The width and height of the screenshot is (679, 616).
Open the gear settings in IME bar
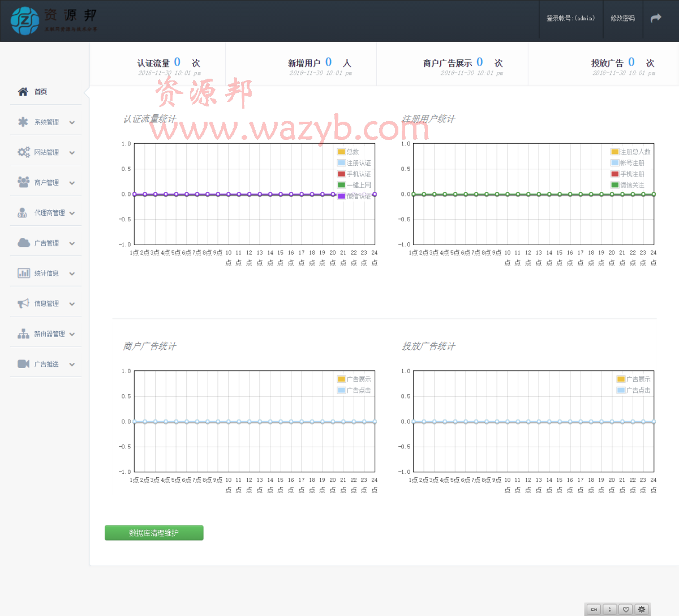[642, 610]
